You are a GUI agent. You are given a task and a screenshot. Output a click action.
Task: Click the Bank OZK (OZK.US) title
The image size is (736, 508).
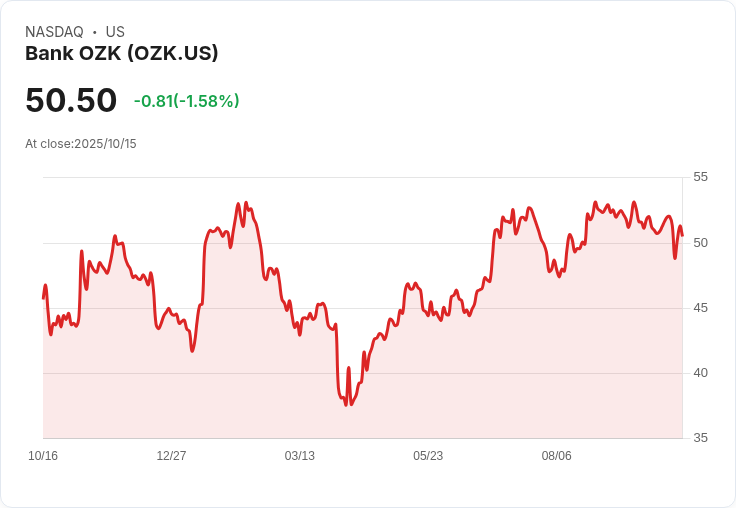pos(121,53)
